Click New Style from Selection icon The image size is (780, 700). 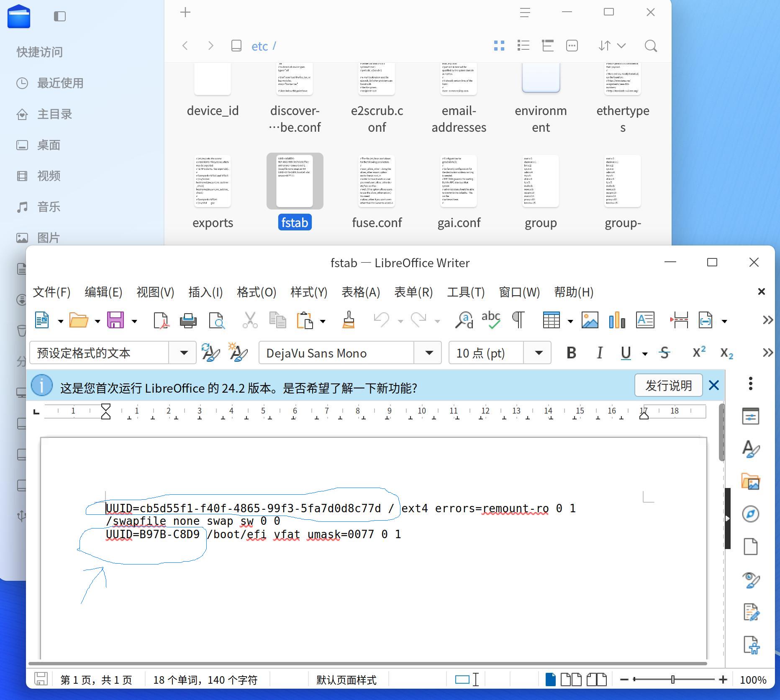238,353
